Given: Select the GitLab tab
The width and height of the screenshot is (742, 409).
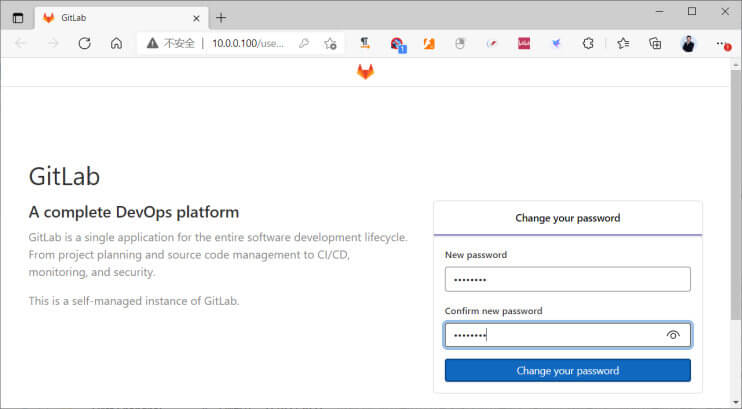Looking at the screenshot, I should 122,18.
